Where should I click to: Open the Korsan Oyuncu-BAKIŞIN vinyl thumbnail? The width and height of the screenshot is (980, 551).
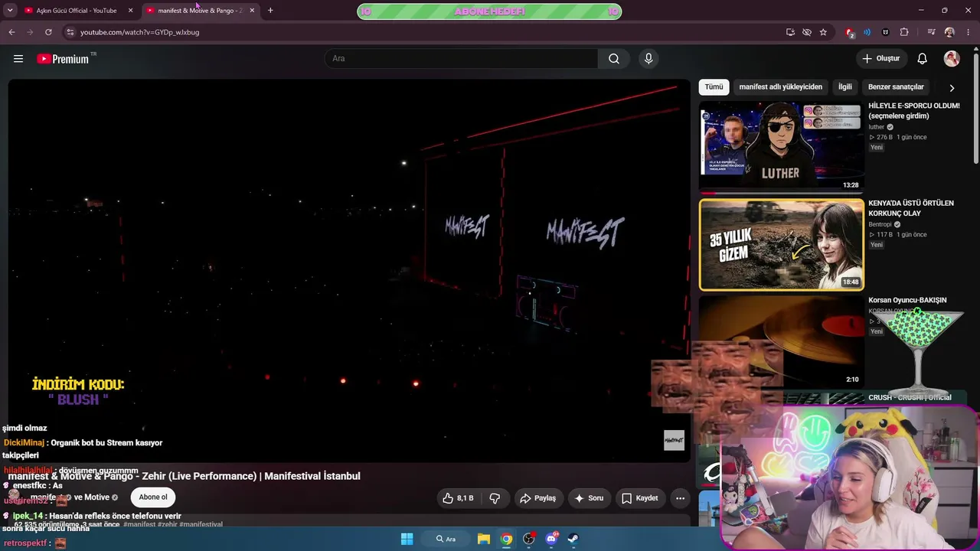tap(781, 341)
